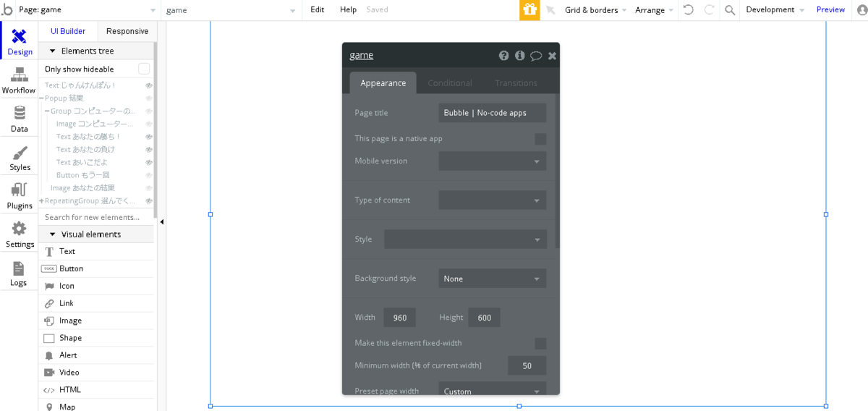Screen dimensions: 868x411
Task: Click the orange gift icon
Action: pos(529,10)
